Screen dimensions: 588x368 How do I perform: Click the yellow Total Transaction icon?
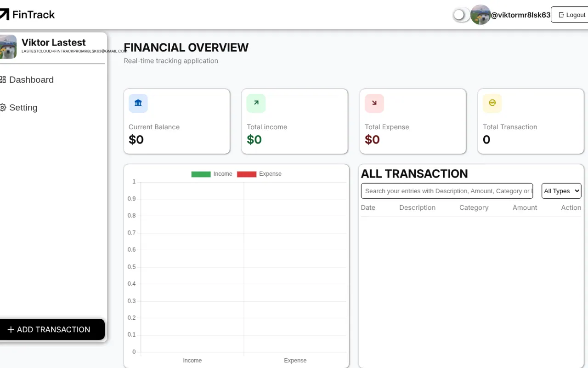(492, 103)
